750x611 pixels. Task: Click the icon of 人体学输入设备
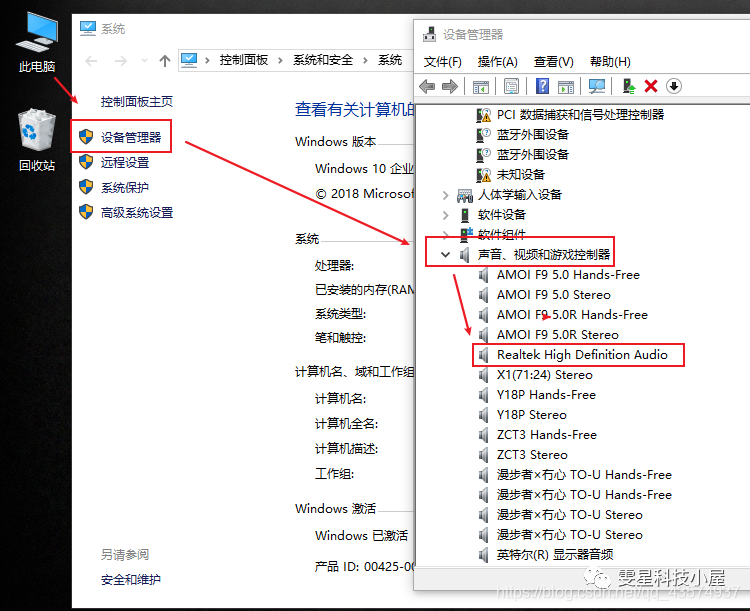point(464,195)
